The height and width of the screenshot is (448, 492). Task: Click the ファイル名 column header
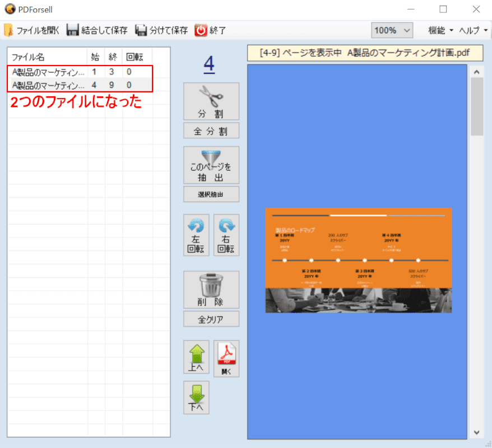pos(47,57)
